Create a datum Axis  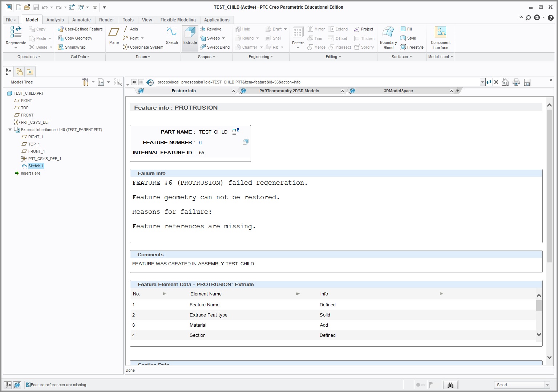click(131, 29)
